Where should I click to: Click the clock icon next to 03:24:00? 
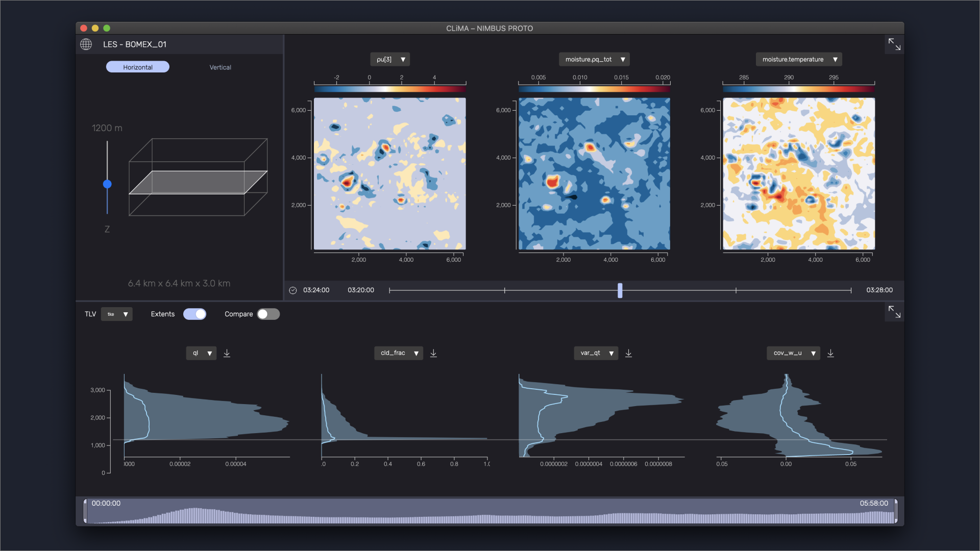(x=293, y=290)
